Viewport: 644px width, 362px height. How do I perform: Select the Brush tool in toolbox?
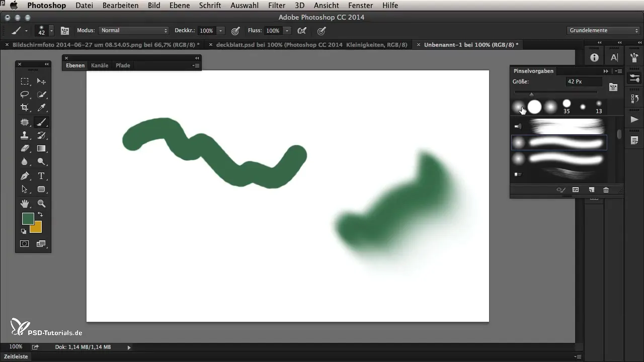click(x=41, y=122)
